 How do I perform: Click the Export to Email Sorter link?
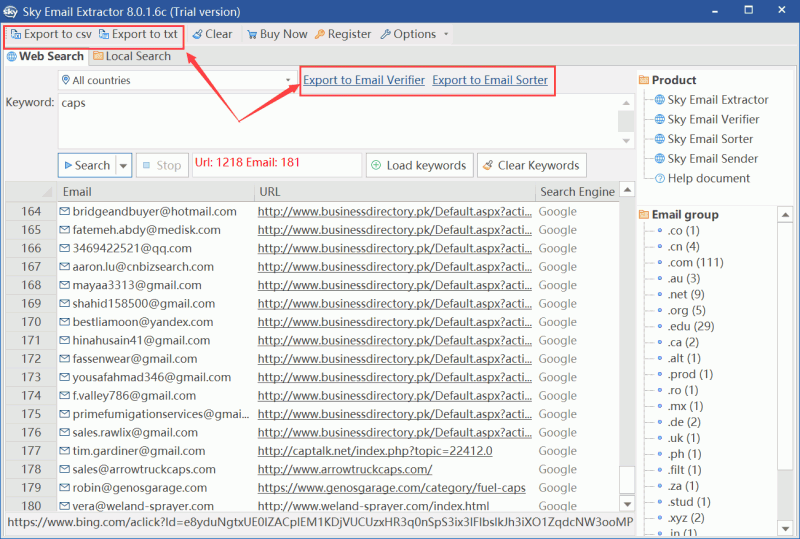click(x=490, y=80)
